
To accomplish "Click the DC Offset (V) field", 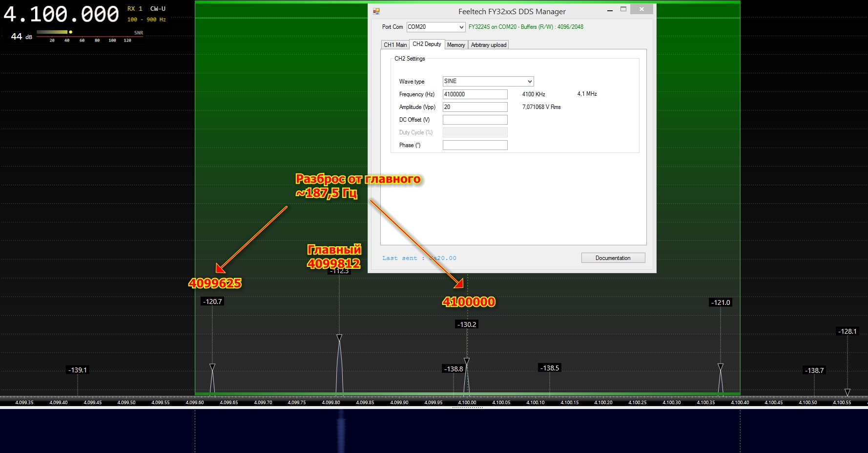I will coord(475,120).
